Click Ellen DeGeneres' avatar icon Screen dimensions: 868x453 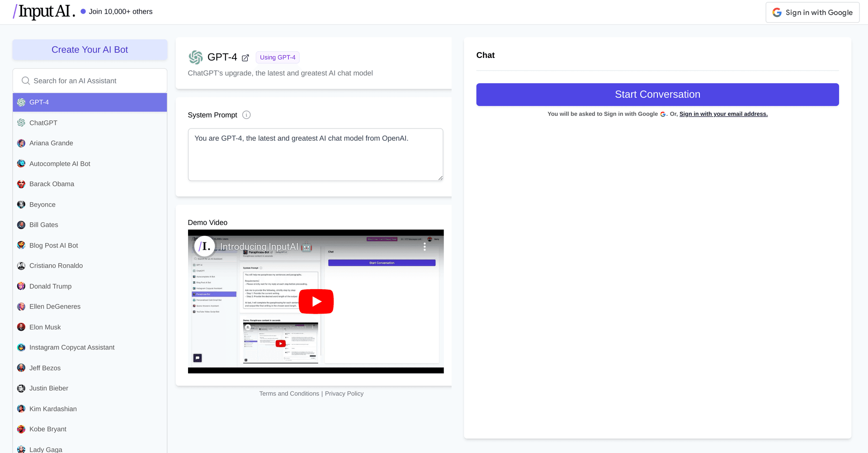coord(21,306)
